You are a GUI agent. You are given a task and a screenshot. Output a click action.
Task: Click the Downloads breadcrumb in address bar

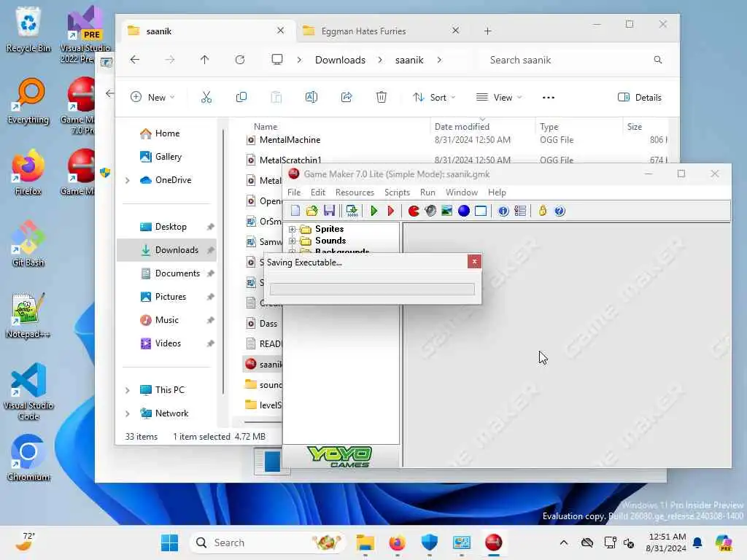(x=340, y=60)
